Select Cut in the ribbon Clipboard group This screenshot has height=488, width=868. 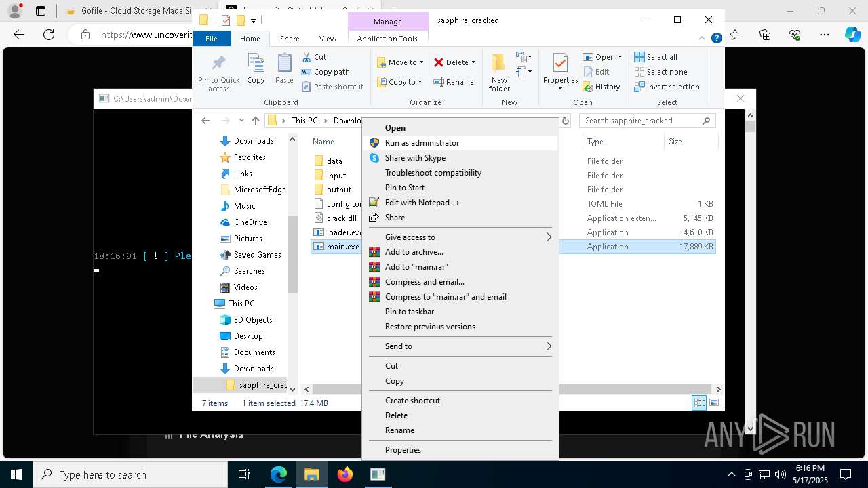click(314, 57)
